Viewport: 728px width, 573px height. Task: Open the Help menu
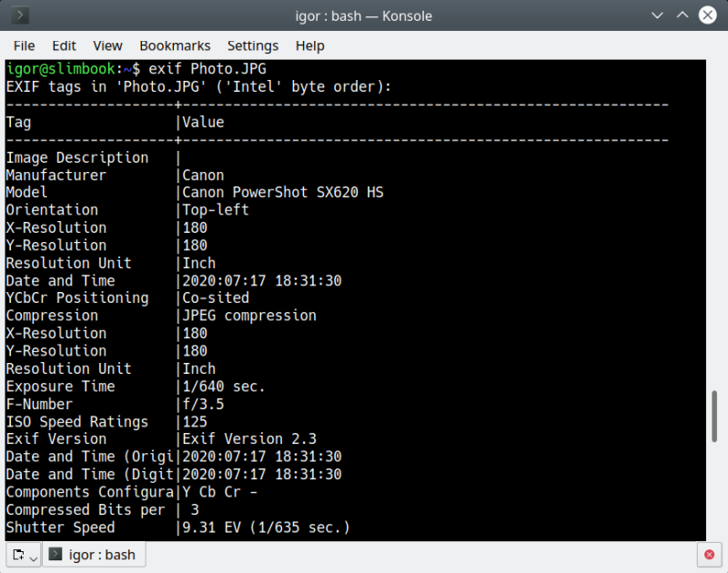[x=309, y=45]
